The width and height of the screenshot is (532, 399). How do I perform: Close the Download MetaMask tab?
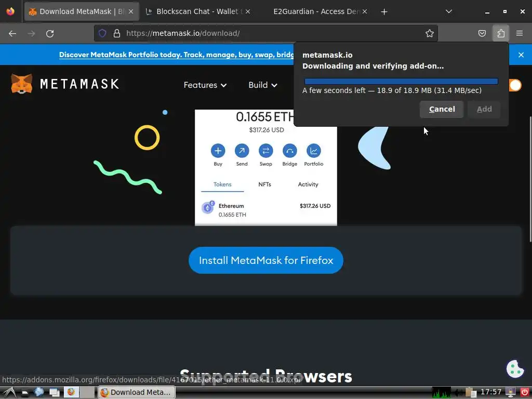coord(131,11)
